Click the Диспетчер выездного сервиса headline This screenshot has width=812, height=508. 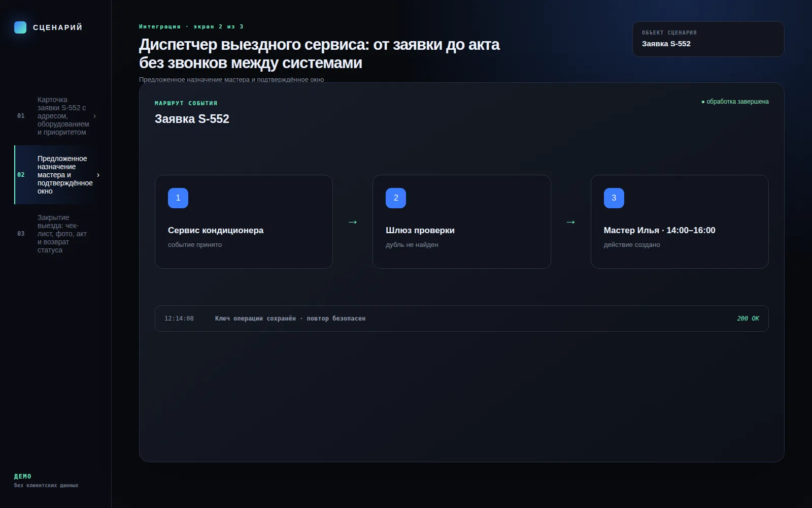[320, 54]
